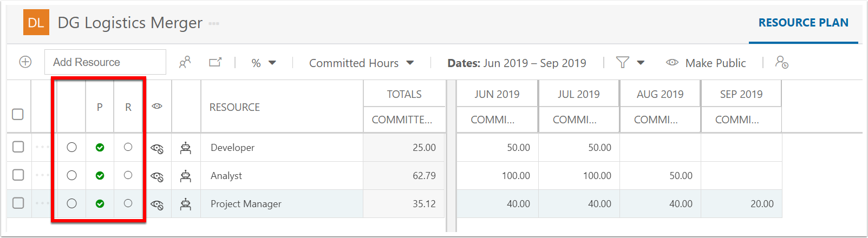Image resolution: width=868 pixels, height=238 pixels.
Task: Toggle hidden-eye visibility for Developer row
Action: tap(157, 148)
